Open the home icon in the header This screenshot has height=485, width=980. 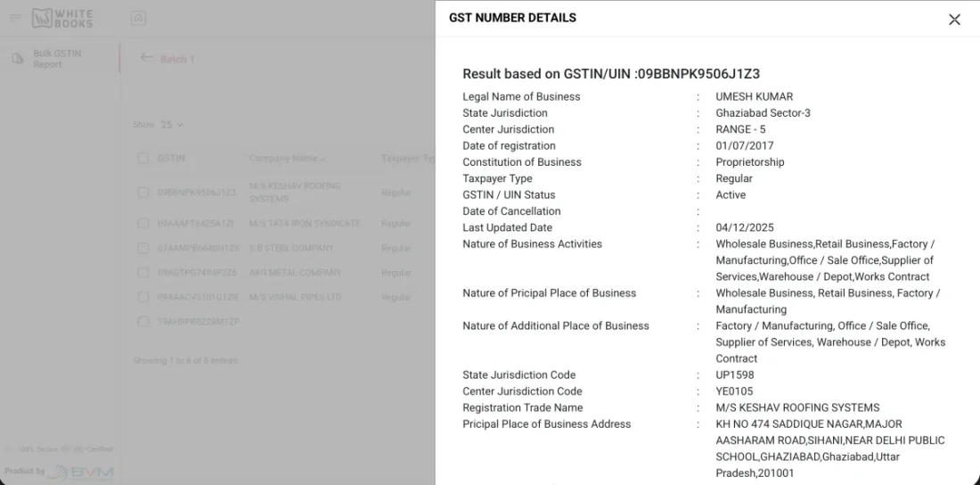[x=138, y=18]
